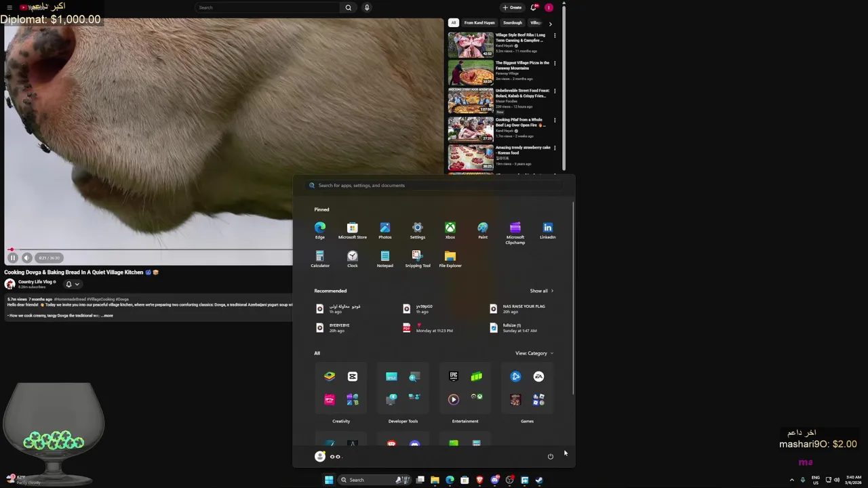
Task: Click the Start menu vertical scrollbar
Action: pyautogui.click(x=574, y=298)
